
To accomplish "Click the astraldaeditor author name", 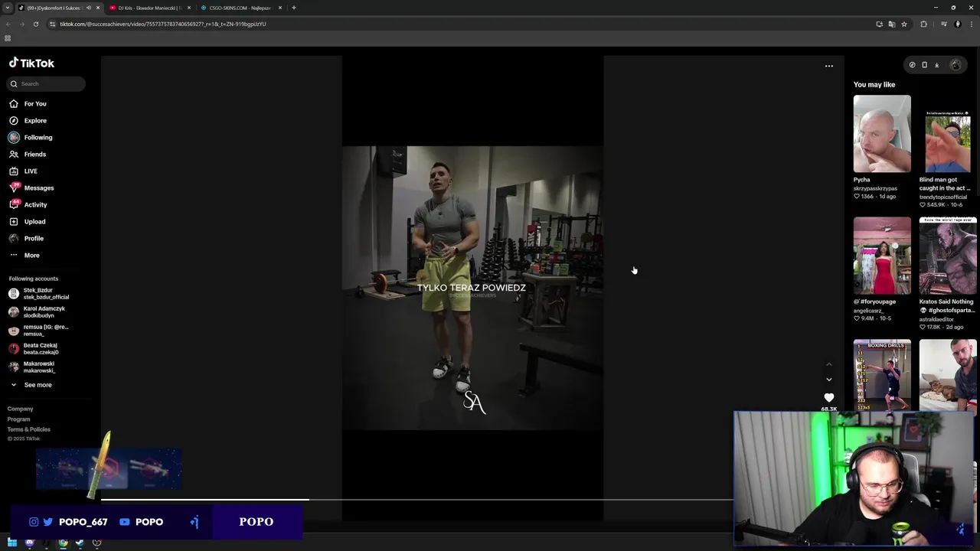I will click(939, 319).
